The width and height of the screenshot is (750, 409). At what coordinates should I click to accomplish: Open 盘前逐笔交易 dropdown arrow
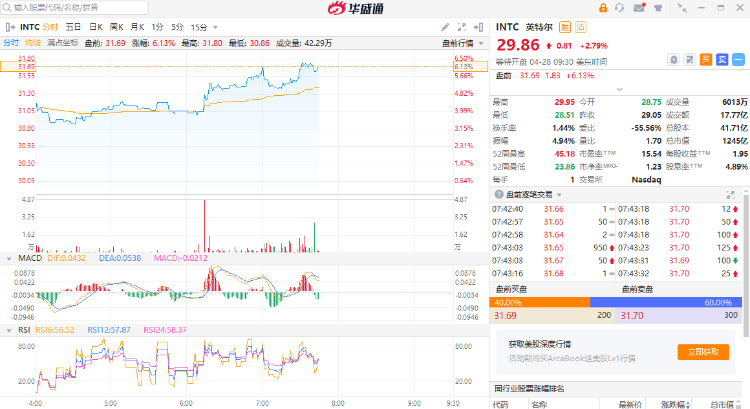559,195
